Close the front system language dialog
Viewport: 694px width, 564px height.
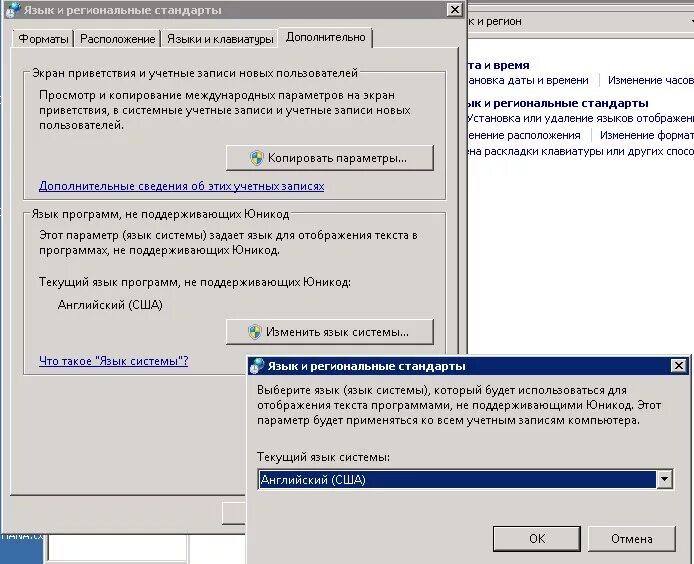[x=679, y=366]
